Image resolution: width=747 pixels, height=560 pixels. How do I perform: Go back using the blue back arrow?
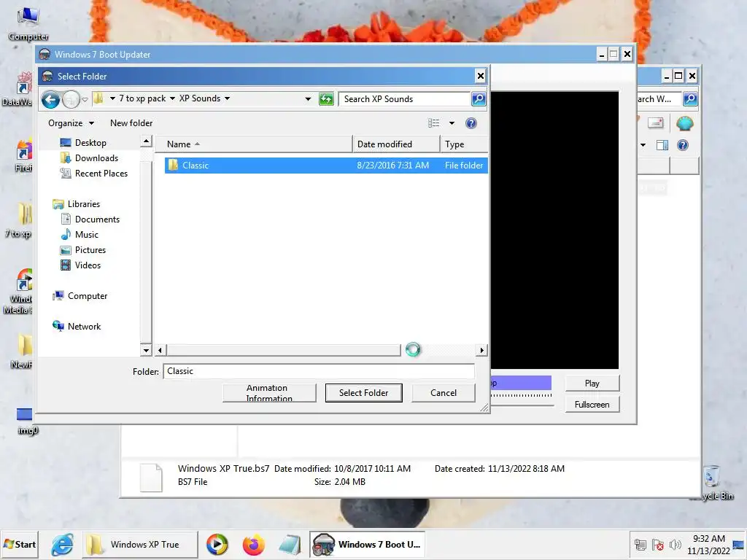click(50, 99)
